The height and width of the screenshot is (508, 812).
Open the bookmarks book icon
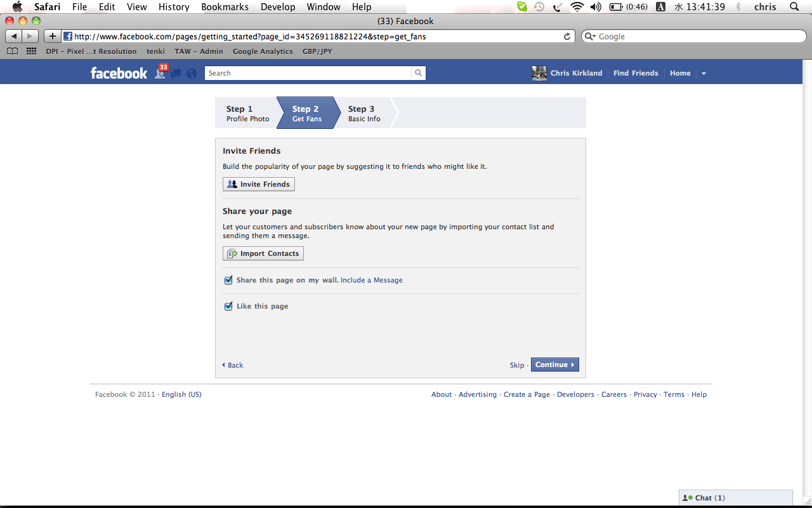[x=12, y=51]
